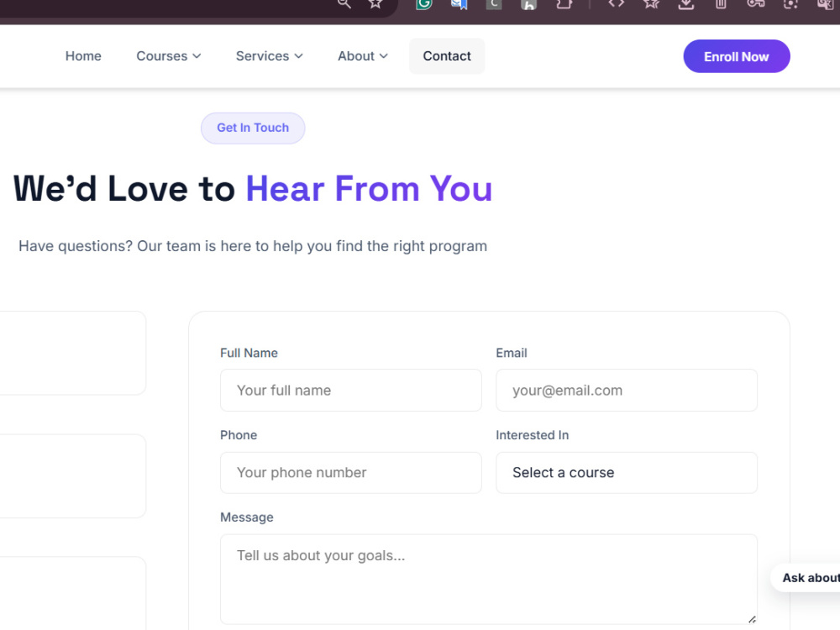Image resolution: width=840 pixels, height=630 pixels.
Task: Click the translate page toolbar icon
Action: point(826,3)
